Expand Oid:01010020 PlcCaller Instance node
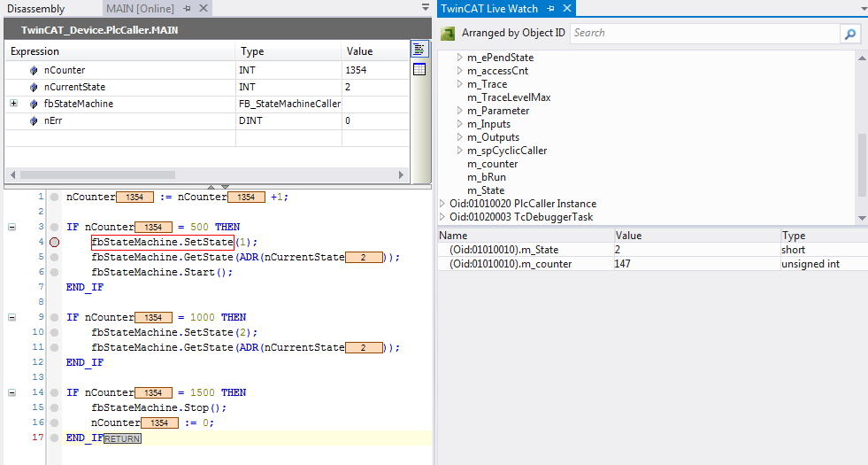The width and height of the screenshot is (868, 465). click(442, 204)
